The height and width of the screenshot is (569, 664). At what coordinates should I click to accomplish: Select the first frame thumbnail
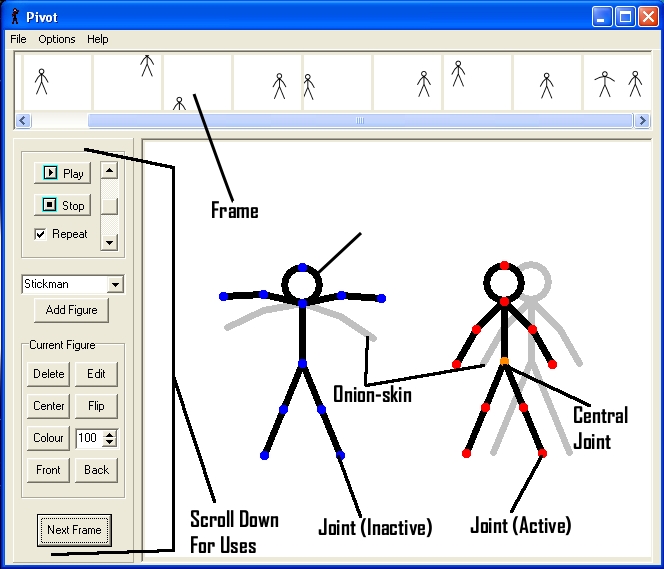click(57, 82)
